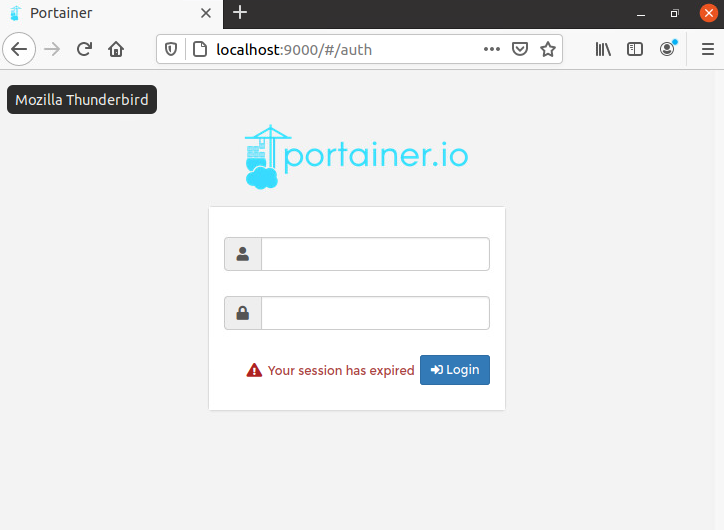Image resolution: width=724 pixels, height=530 pixels.
Task: Restore the browser window size
Action: (x=675, y=13)
